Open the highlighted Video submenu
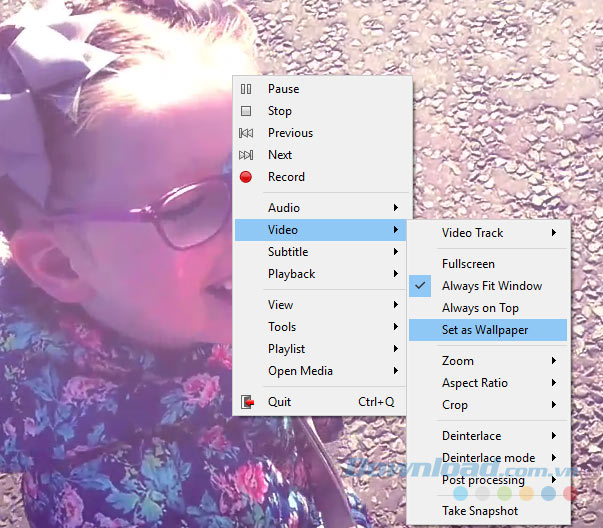The image size is (603, 528). click(321, 230)
